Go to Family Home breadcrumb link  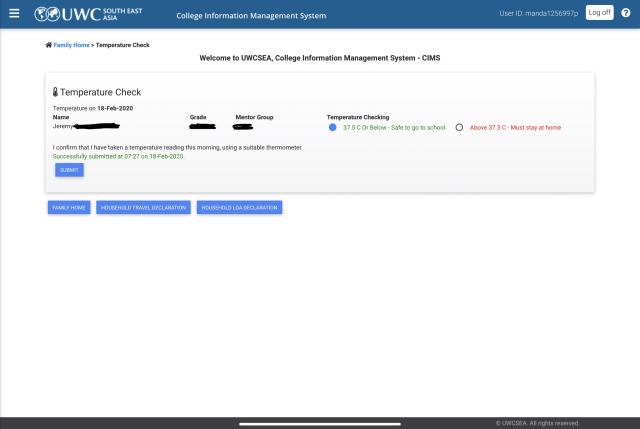coord(71,45)
